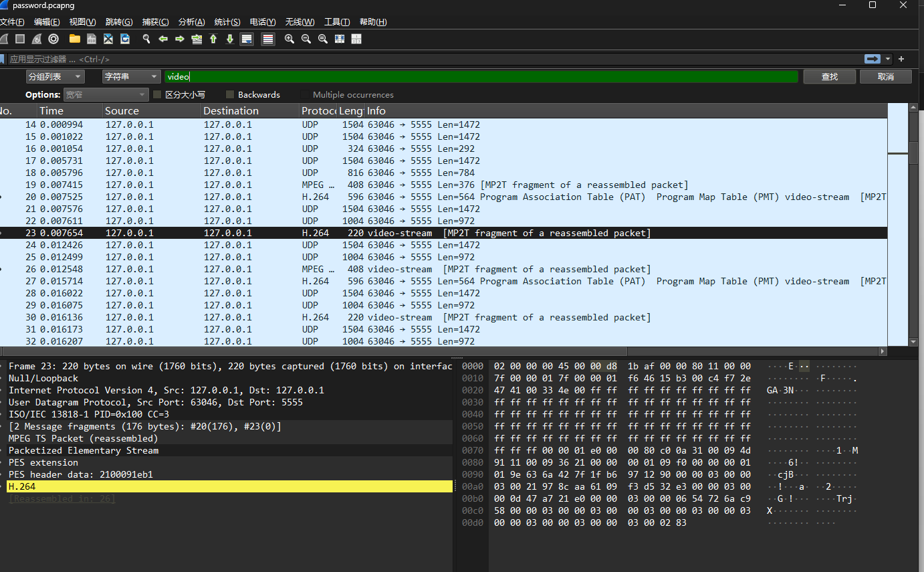Go forward to next packet arrow
The image size is (924, 572).
[x=180, y=39]
